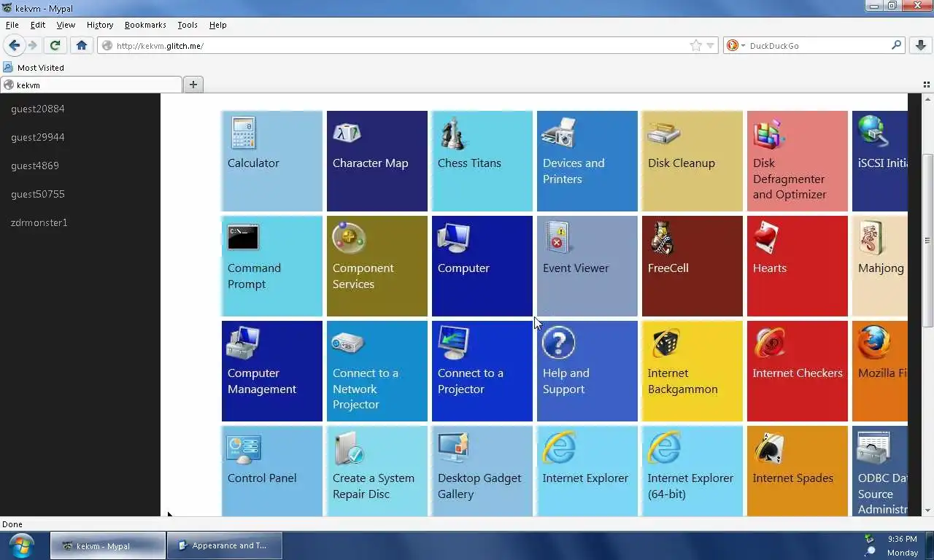Open the Help and Support tile
934x560 pixels.
[587, 371]
